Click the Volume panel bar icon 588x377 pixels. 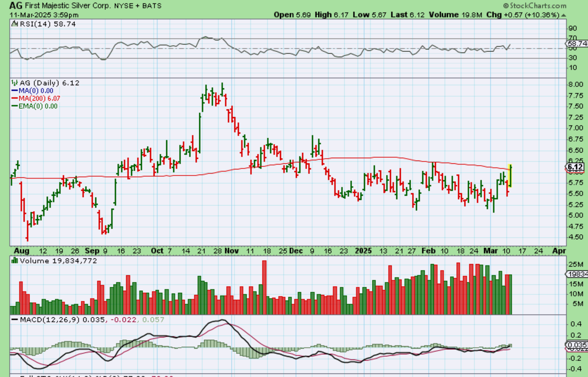pos(15,260)
